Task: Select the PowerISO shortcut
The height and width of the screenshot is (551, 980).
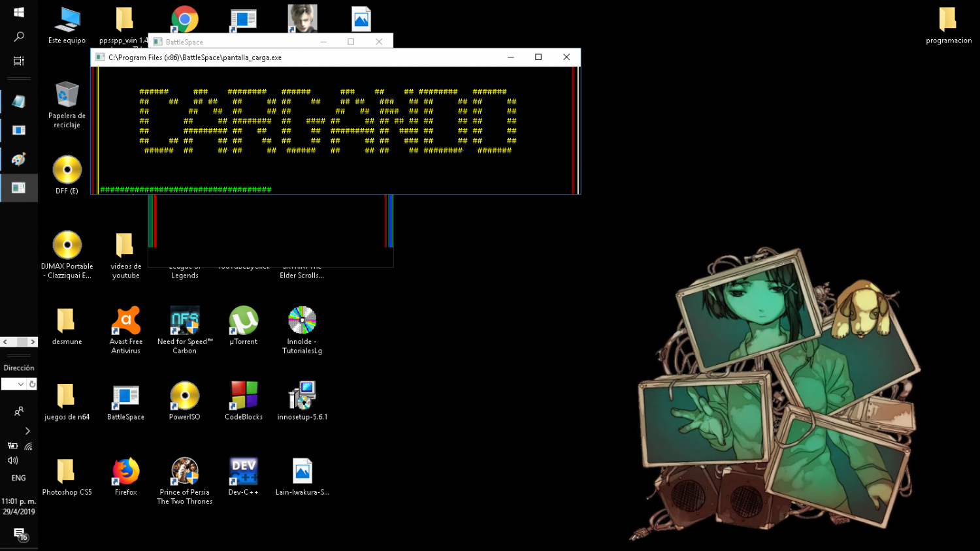Action: pyautogui.click(x=185, y=401)
